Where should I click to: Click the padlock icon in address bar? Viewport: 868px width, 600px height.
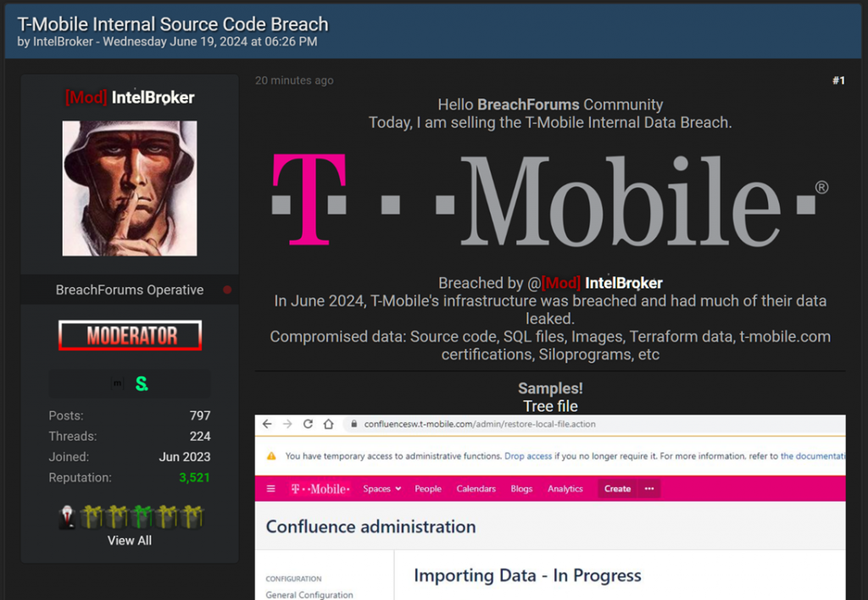point(352,424)
